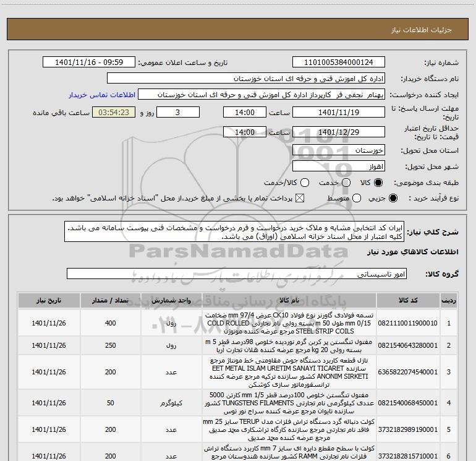Click the price validity date 1401/12/29
Screen dimensions: 476x461
(x=339, y=132)
